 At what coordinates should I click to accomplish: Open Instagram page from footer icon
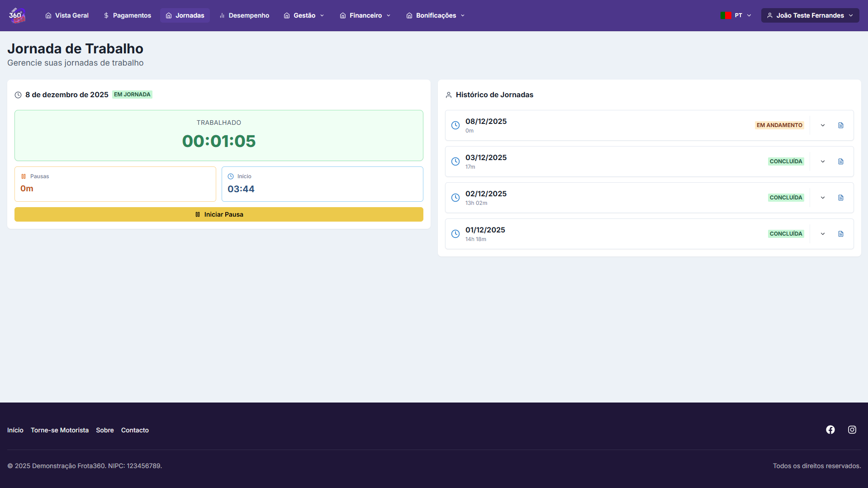pyautogui.click(x=852, y=430)
